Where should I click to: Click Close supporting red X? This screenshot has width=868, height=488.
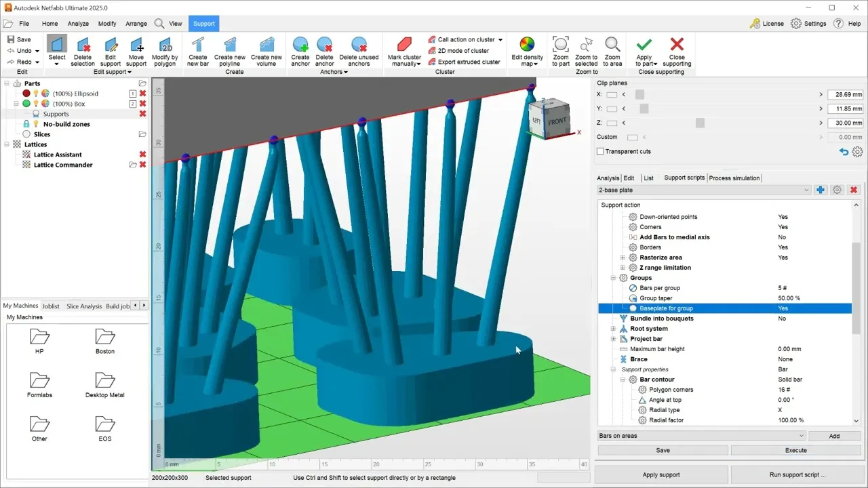click(677, 52)
